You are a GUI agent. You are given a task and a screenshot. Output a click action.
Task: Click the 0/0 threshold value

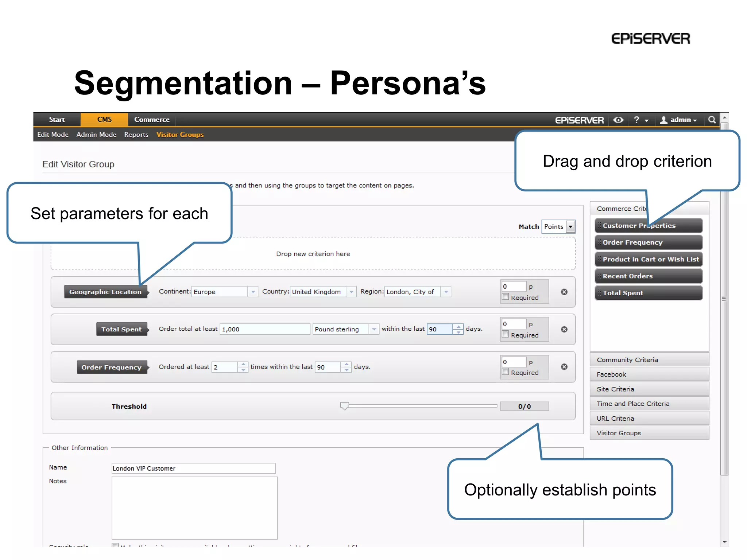(525, 406)
